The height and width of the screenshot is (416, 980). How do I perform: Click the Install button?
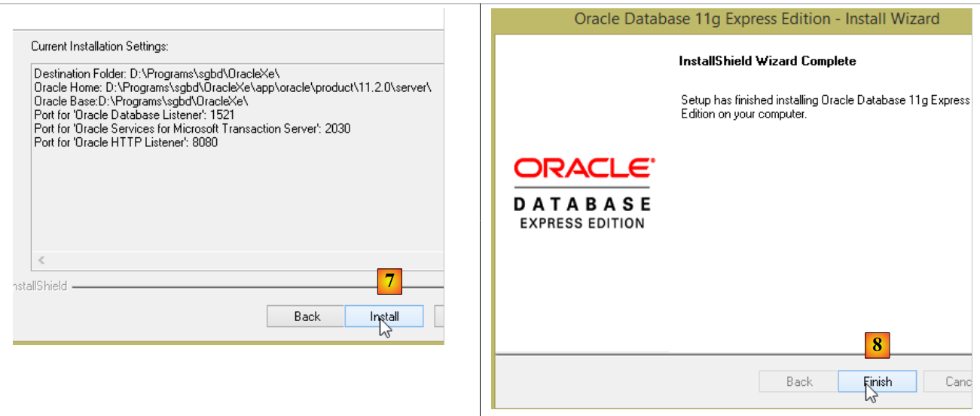click(x=384, y=317)
